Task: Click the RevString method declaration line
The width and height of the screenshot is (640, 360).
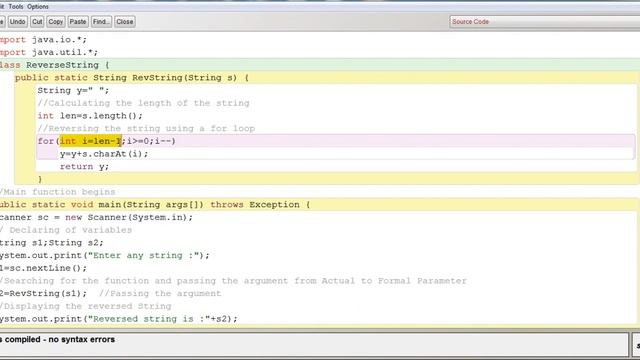Action: (x=132, y=78)
